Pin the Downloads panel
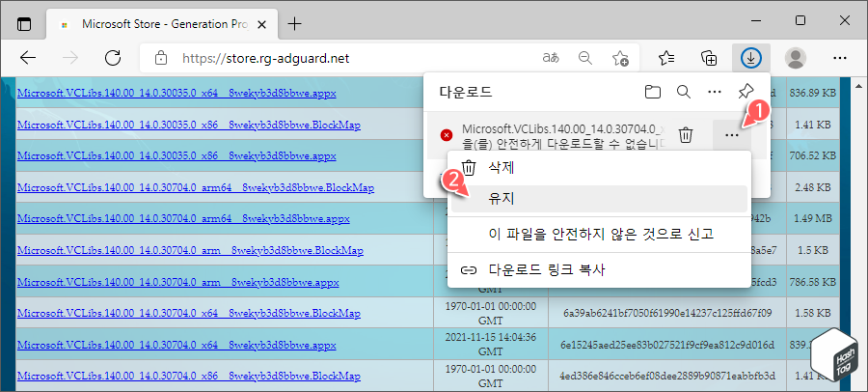Image resolution: width=868 pixels, height=392 pixels. pos(746,92)
